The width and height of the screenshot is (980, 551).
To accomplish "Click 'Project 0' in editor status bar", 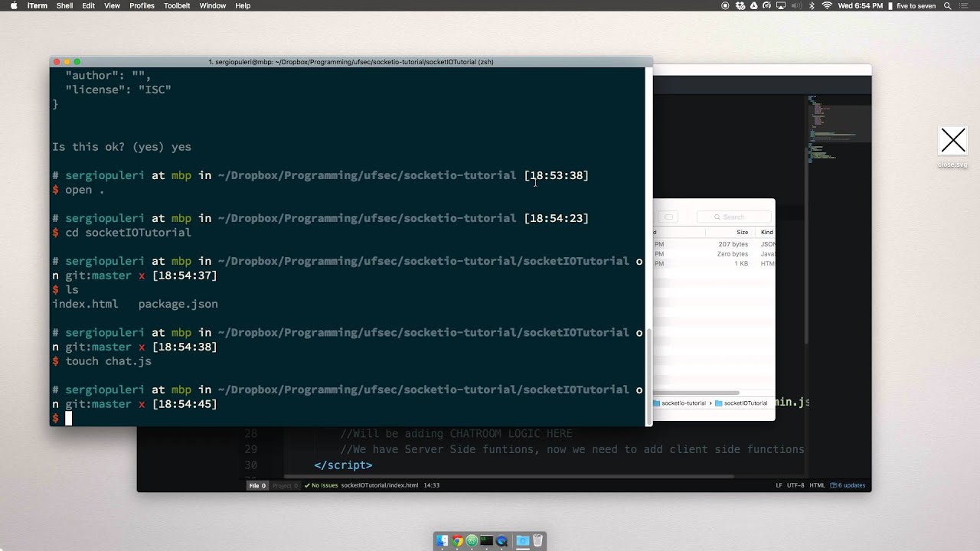I will [285, 485].
